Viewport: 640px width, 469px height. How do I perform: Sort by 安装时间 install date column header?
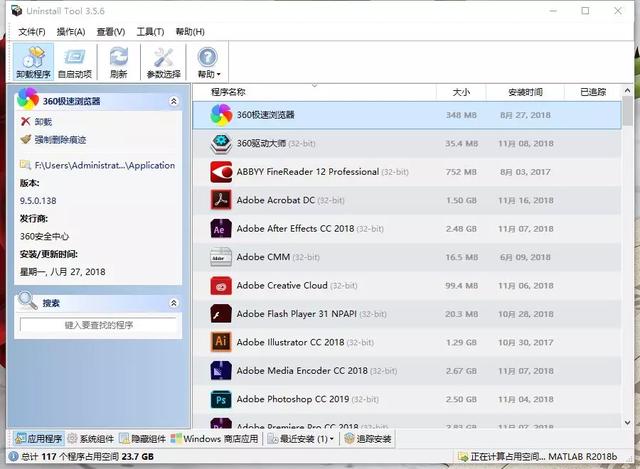(525, 92)
